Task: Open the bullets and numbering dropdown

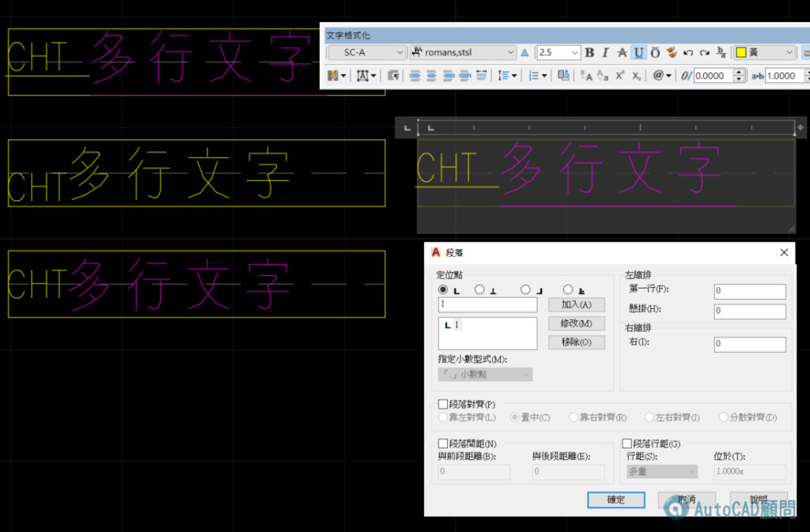Action: pyautogui.click(x=537, y=76)
